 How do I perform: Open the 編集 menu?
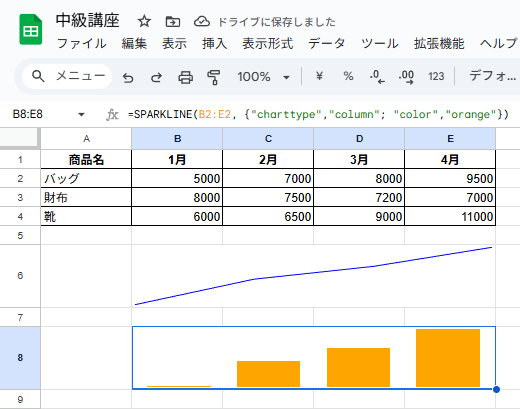pos(134,43)
